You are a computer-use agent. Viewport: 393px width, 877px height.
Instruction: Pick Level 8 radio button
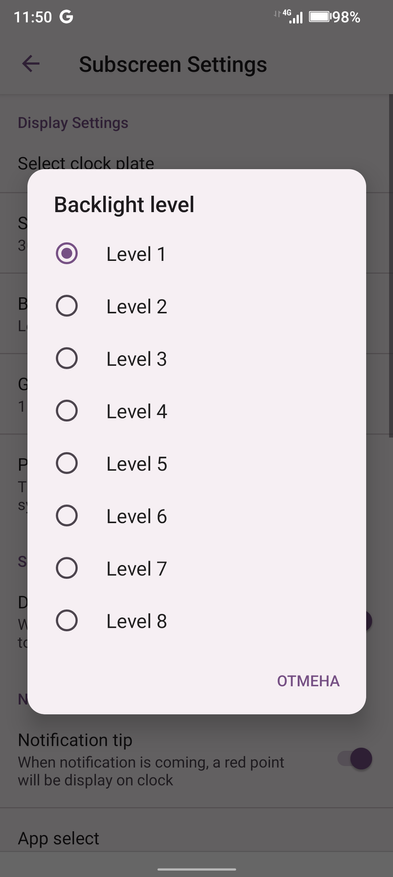67,621
